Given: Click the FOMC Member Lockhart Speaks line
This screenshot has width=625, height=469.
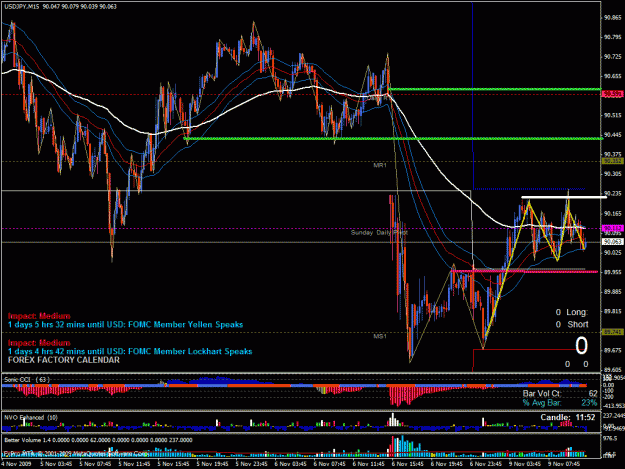Looking at the screenshot, I should 130,351.
